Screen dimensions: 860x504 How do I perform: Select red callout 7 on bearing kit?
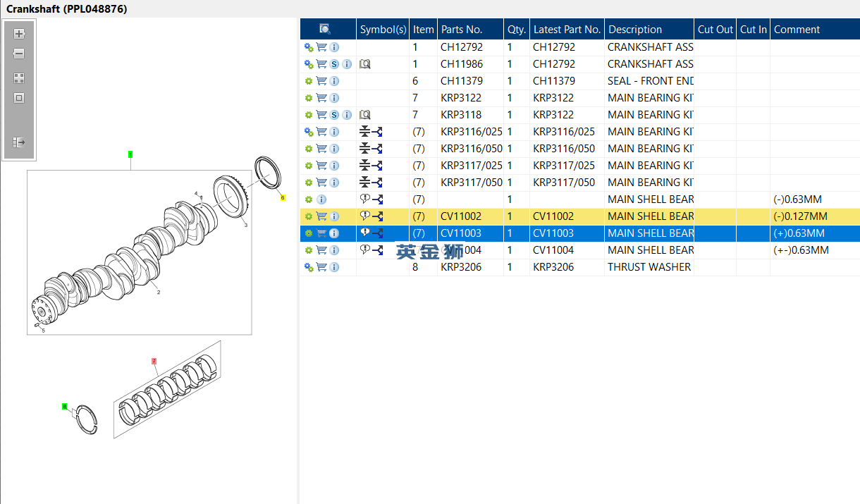click(154, 361)
